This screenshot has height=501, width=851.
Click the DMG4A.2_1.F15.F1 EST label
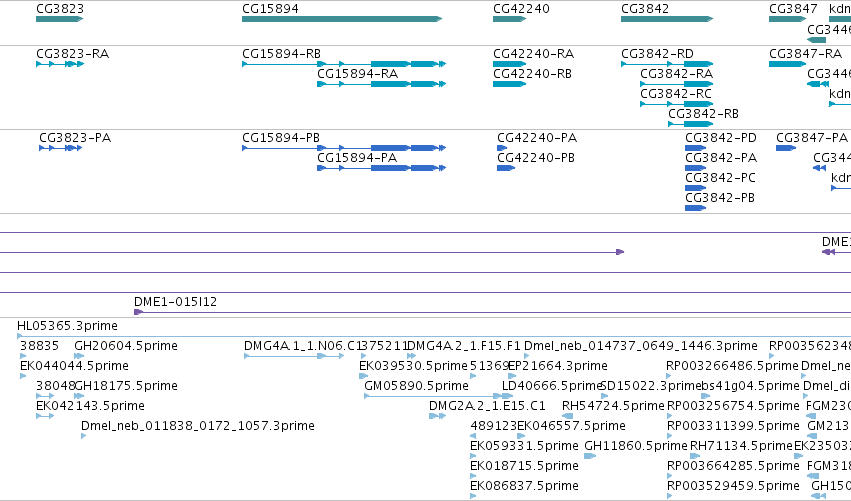point(463,346)
